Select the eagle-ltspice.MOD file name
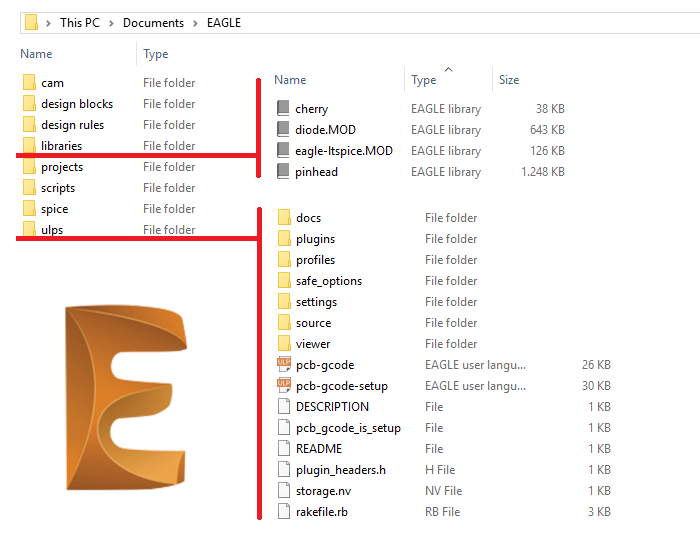 pyautogui.click(x=344, y=151)
